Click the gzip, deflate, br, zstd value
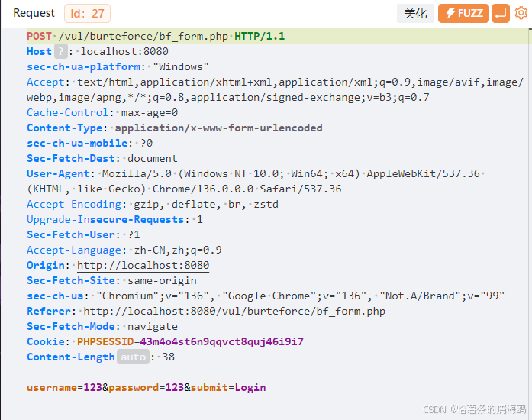 [x=206, y=204]
